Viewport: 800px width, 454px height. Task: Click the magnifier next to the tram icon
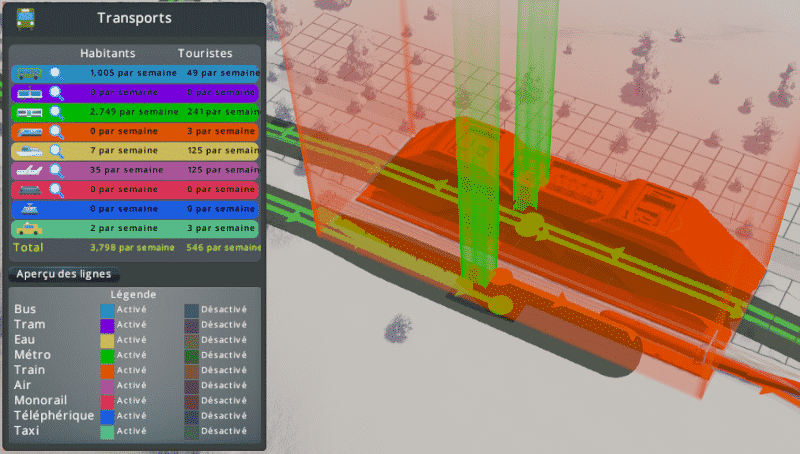pyautogui.click(x=56, y=92)
